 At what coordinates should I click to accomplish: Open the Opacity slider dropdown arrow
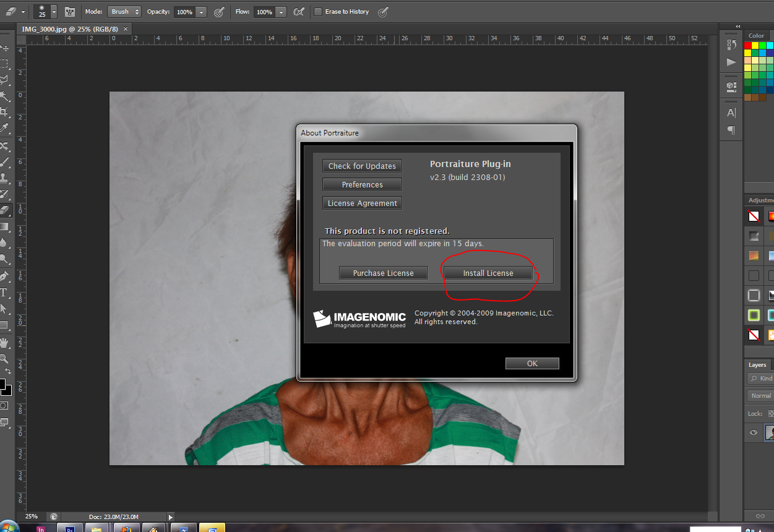point(202,12)
